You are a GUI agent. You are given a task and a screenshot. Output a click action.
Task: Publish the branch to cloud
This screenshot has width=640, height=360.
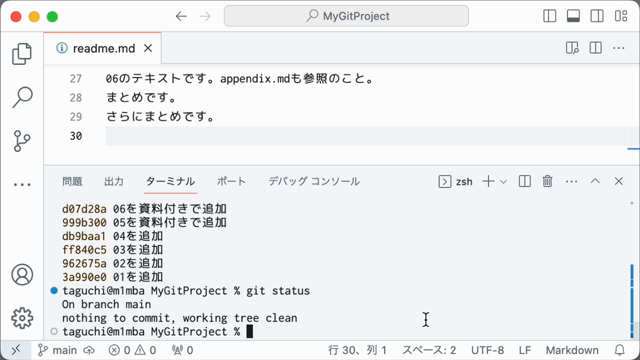click(89, 350)
